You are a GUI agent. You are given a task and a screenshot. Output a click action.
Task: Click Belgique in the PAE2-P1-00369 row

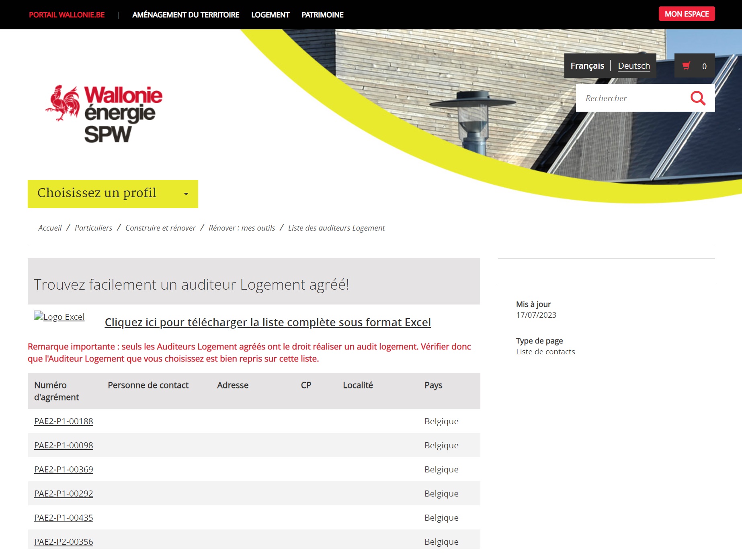coord(441,469)
